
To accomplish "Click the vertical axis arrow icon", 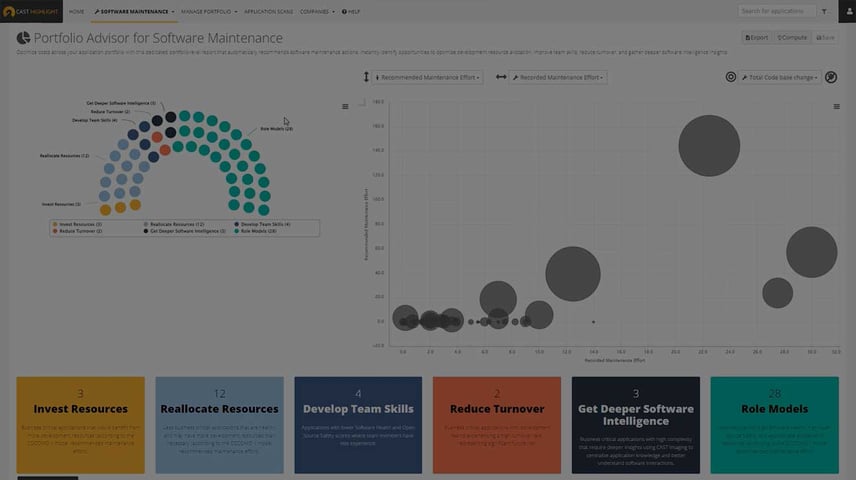I will click(366, 77).
